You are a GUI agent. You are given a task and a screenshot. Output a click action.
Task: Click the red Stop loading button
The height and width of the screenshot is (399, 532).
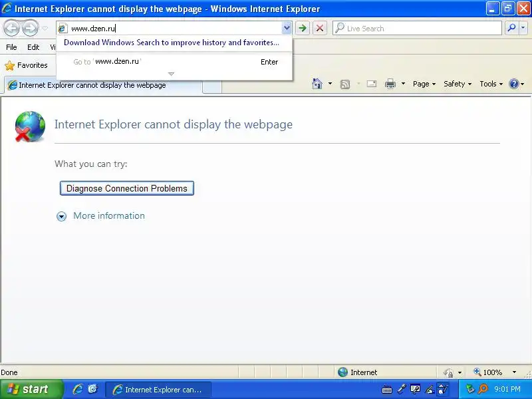pyautogui.click(x=320, y=28)
